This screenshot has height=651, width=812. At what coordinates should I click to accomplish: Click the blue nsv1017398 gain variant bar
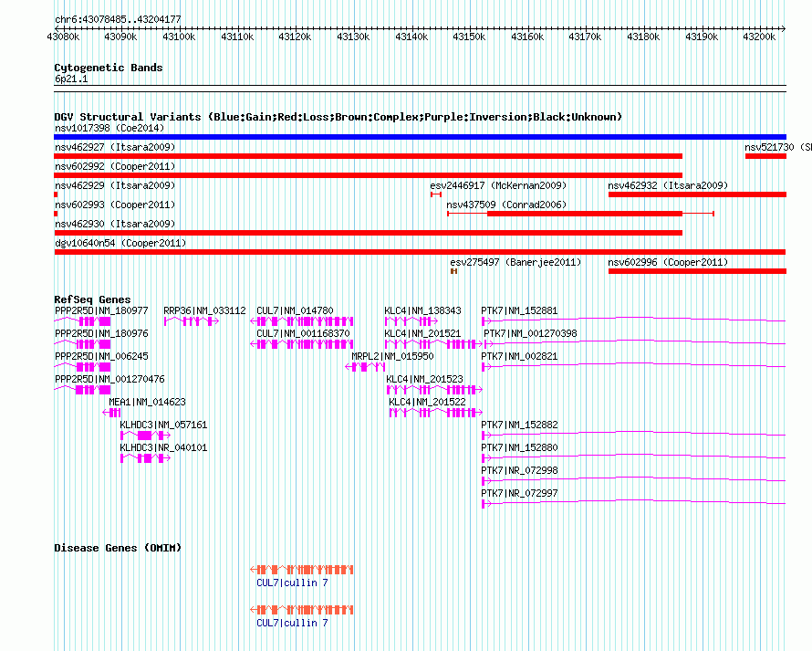pyautogui.click(x=420, y=137)
